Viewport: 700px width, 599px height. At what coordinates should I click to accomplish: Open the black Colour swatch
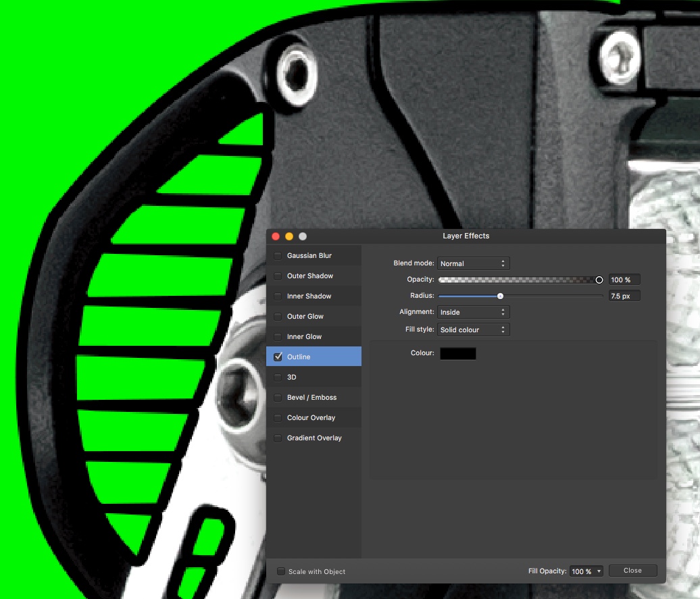click(458, 353)
